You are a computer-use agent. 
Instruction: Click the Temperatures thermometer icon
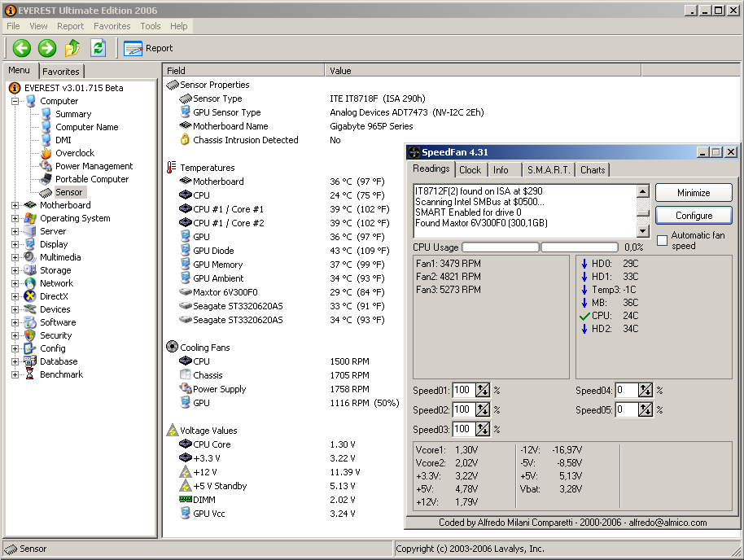point(171,168)
